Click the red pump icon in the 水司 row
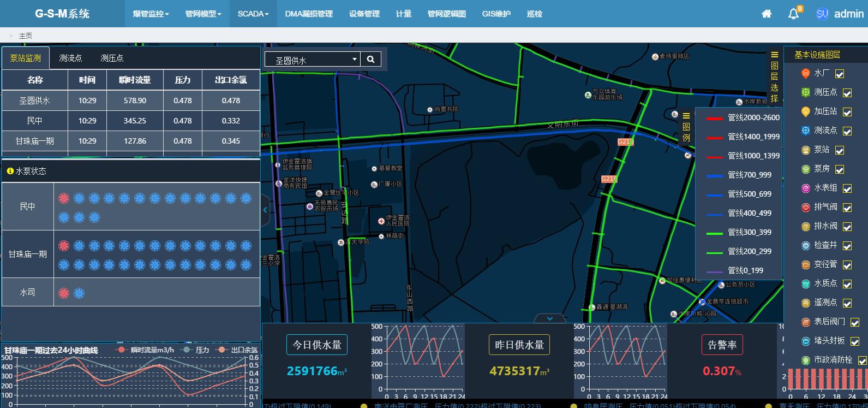868x408 pixels. pos(64,293)
